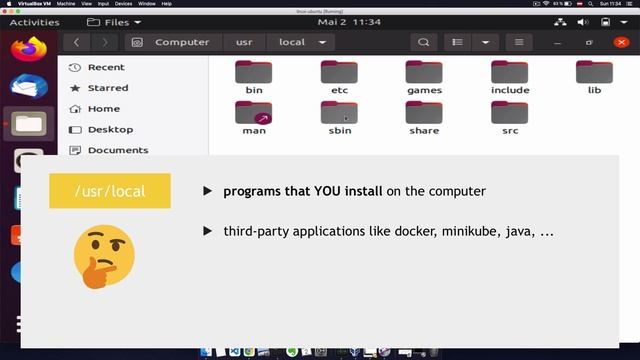Open the VirtualBox Devices menu
Viewport: 640px width, 360px height.
click(x=123, y=4)
